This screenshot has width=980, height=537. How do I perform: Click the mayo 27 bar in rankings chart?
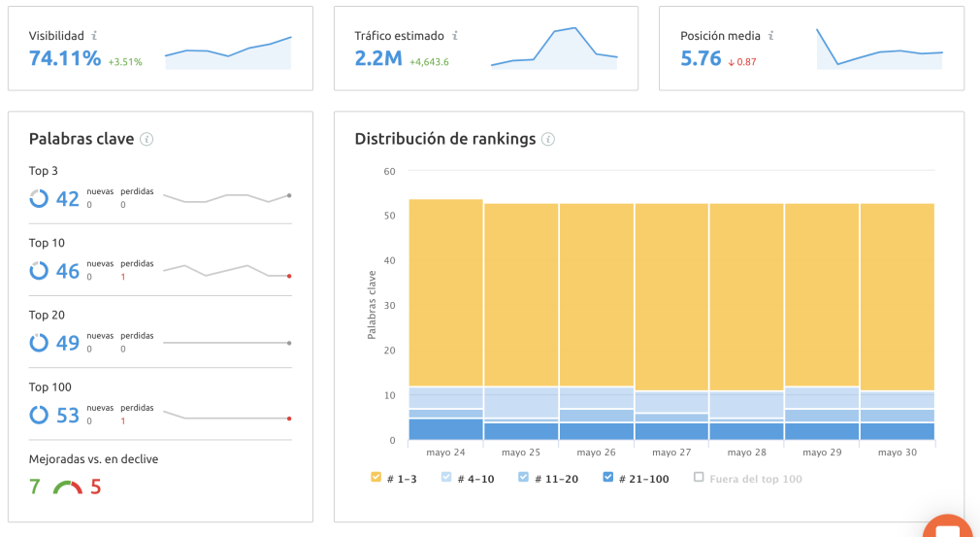pyautogui.click(x=671, y=320)
